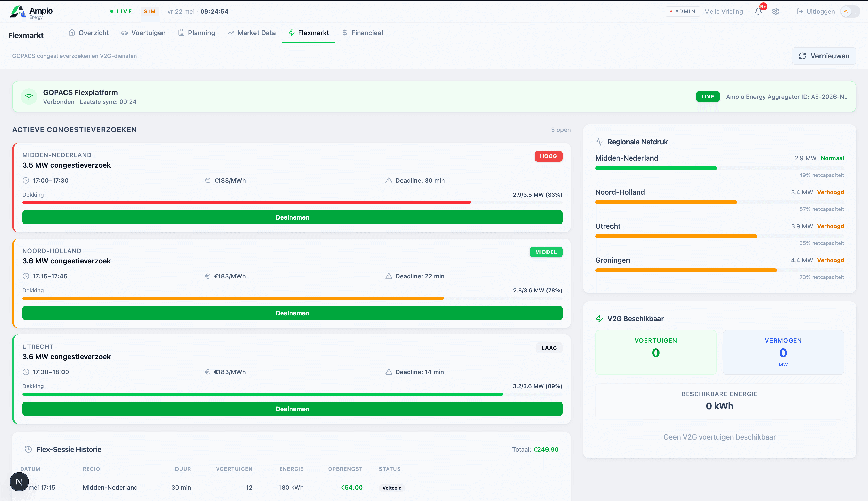The image size is (868, 501).
Task: Click the green Utrecht Dekking progress bar
Action: (x=292, y=394)
